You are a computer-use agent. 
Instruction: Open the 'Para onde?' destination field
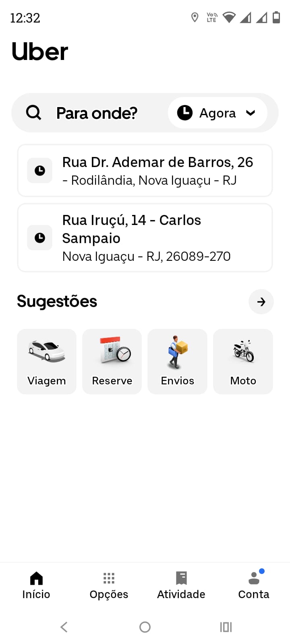[x=97, y=113]
